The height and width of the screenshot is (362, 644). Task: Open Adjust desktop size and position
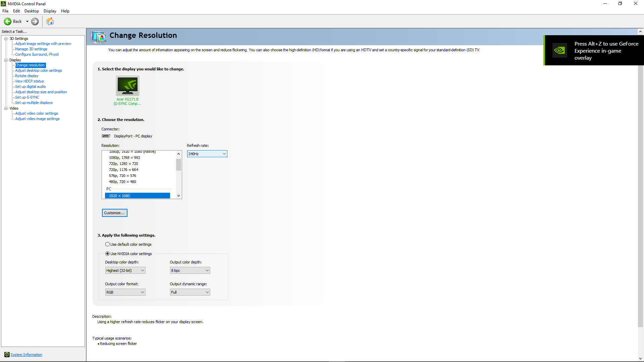point(41,92)
